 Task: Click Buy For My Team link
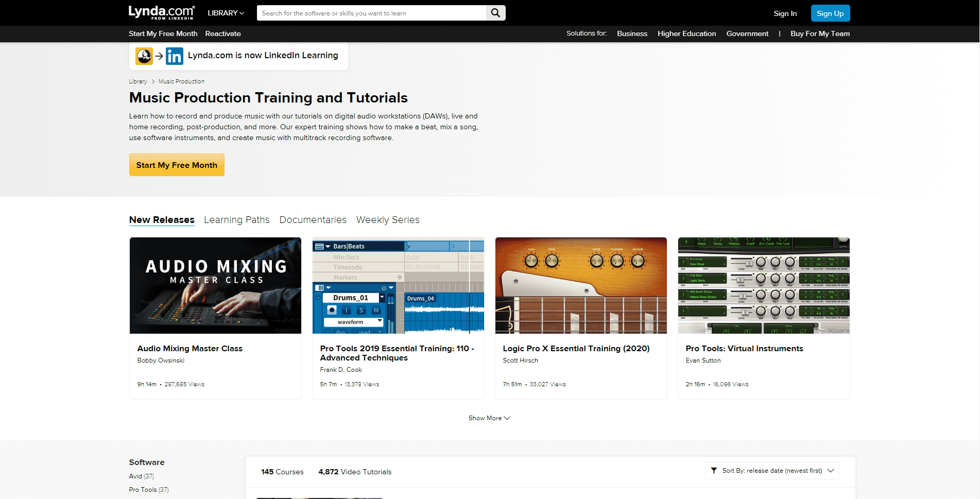(820, 33)
